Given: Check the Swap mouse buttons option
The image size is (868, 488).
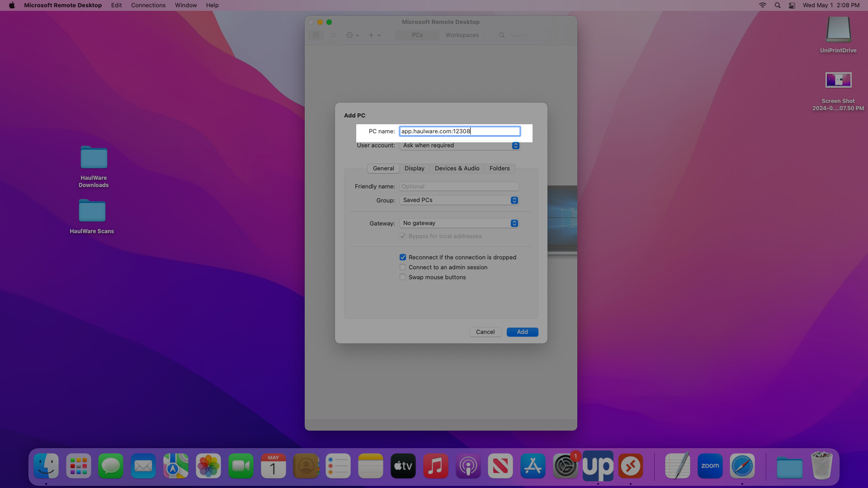Looking at the screenshot, I should (403, 277).
